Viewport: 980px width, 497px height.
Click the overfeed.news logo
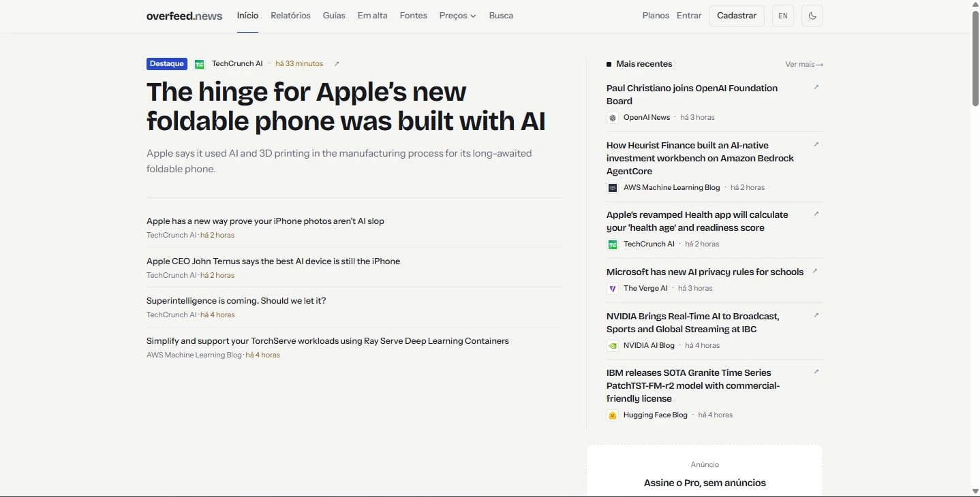tap(184, 16)
